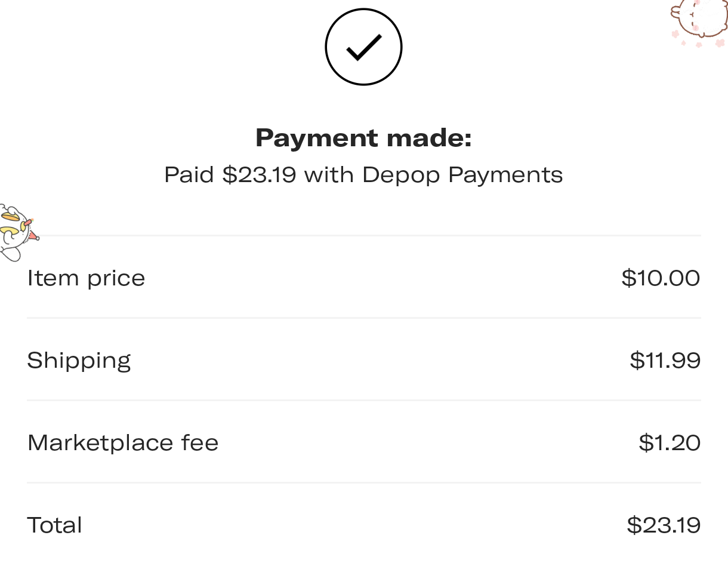Select the $11.99 shipping amount
The height and width of the screenshot is (563, 728).
tap(665, 361)
